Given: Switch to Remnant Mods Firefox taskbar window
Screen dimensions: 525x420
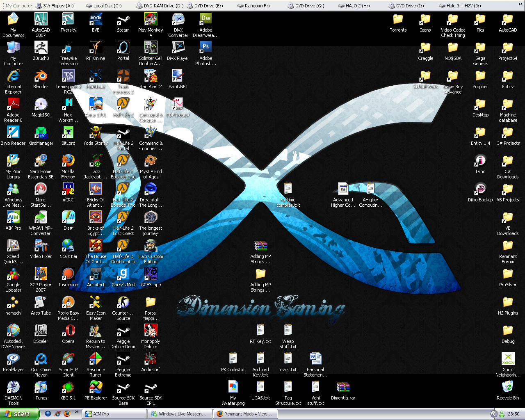Looking at the screenshot, I should [245, 414].
